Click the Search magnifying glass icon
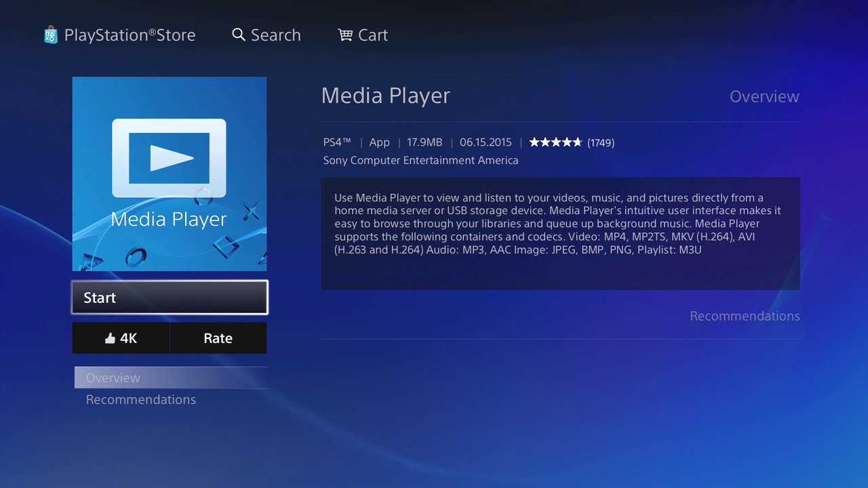Viewport: 868px width, 488px height. [239, 35]
